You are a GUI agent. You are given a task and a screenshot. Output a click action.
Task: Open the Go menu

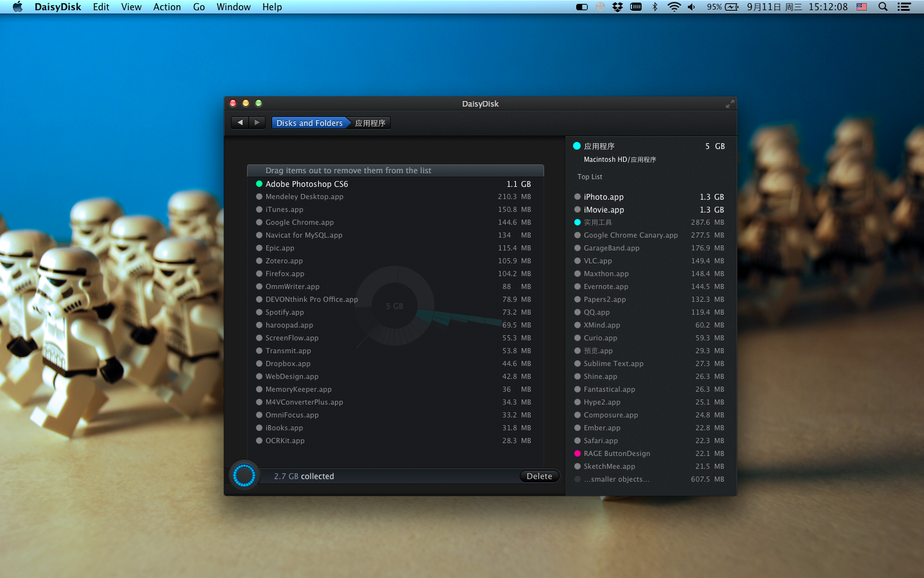tap(199, 7)
